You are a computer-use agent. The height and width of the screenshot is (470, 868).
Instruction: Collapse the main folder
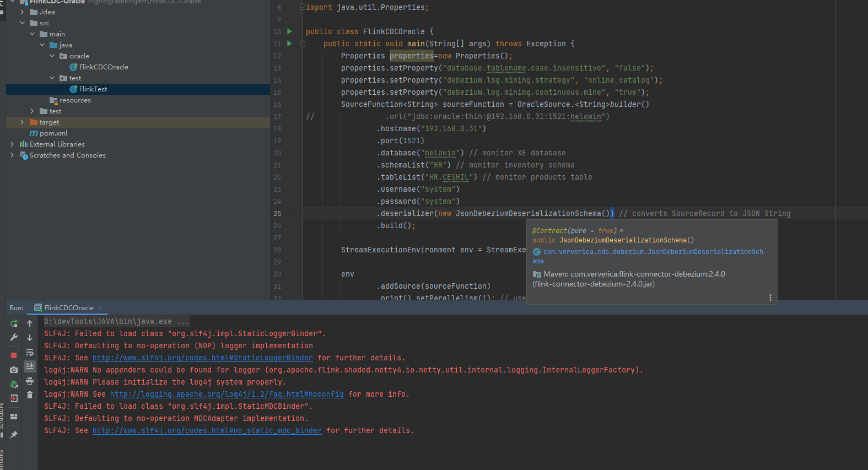click(32, 34)
